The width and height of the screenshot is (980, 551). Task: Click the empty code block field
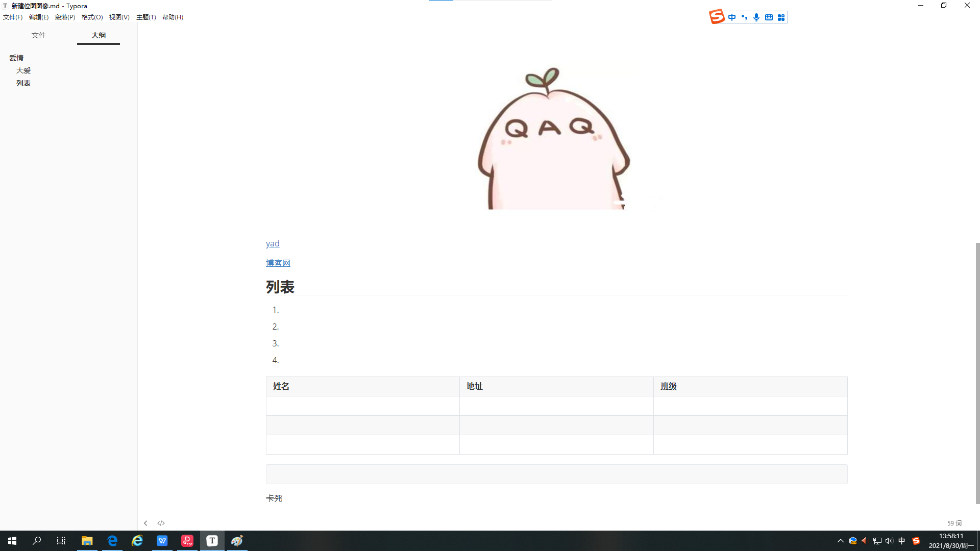click(556, 474)
